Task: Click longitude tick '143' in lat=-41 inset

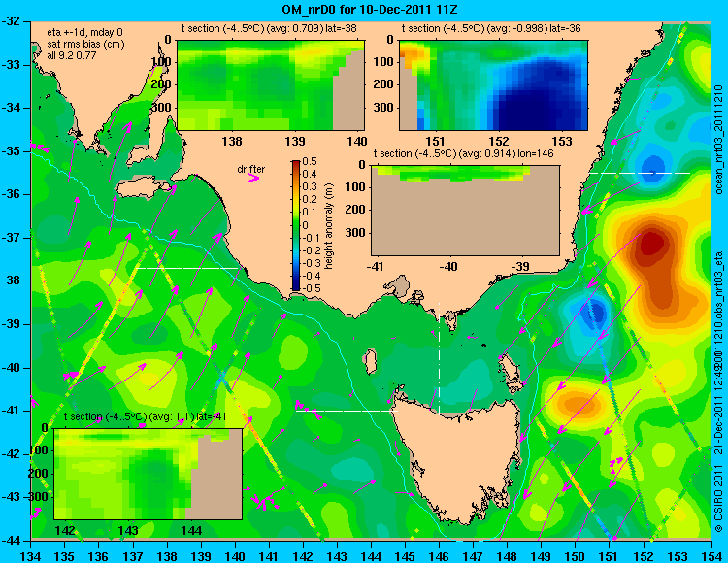Action: coord(128,530)
